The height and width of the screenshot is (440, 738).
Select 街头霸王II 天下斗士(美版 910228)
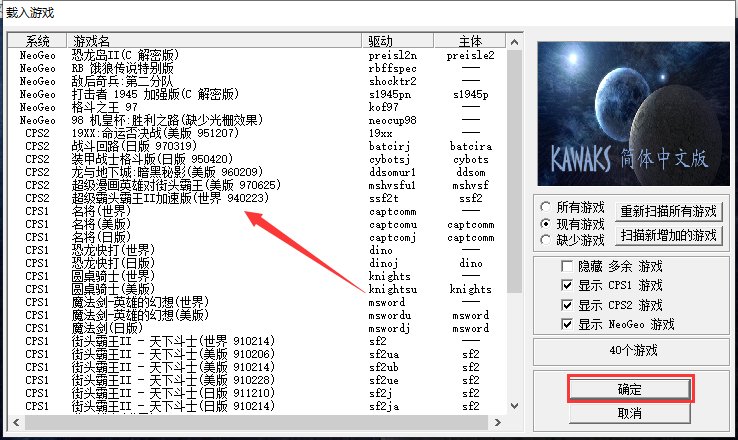pyautogui.click(x=173, y=380)
